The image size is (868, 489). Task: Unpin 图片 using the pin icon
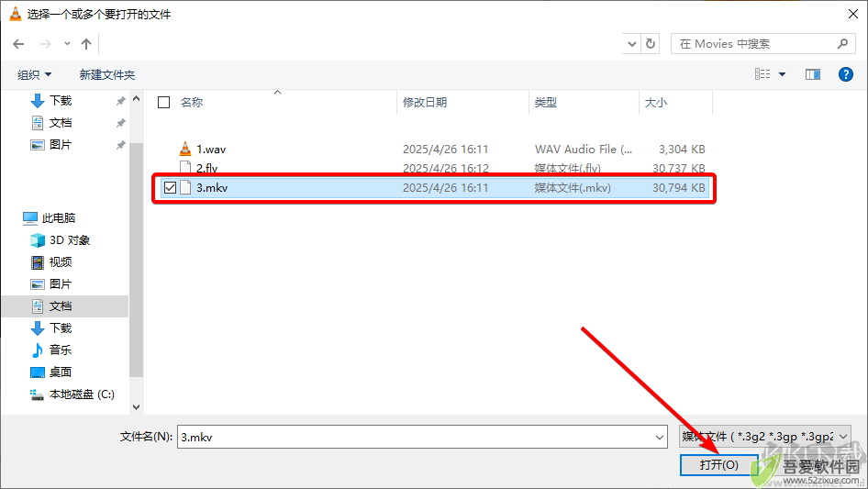tap(121, 145)
